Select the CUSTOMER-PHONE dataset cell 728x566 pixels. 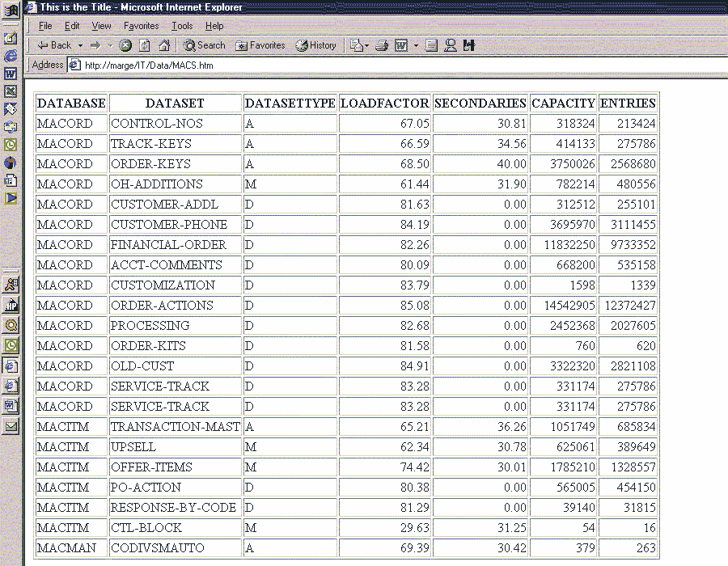[x=176, y=225]
